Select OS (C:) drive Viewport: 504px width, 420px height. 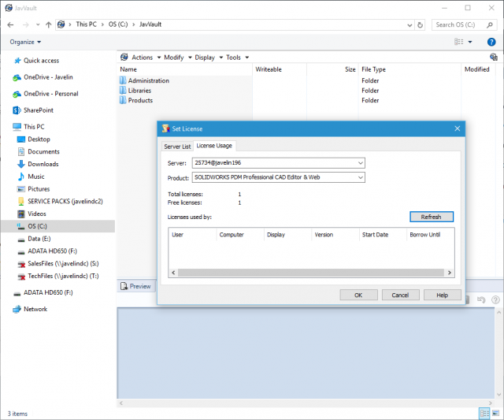[37, 226]
